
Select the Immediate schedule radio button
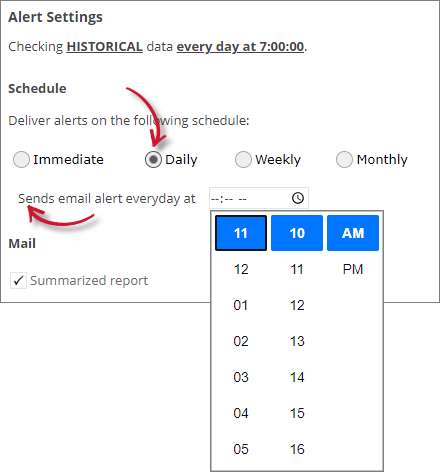(21, 159)
